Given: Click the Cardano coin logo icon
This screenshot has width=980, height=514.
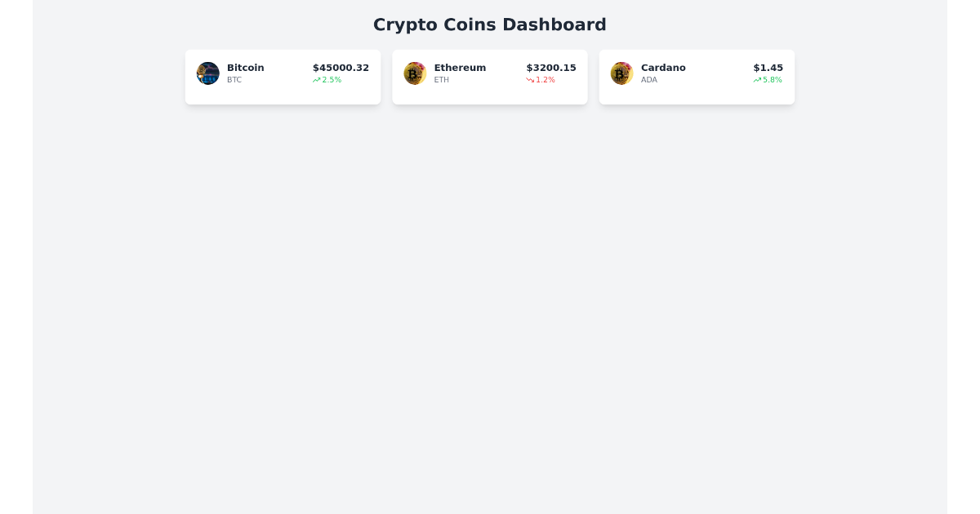Looking at the screenshot, I should pos(621,73).
